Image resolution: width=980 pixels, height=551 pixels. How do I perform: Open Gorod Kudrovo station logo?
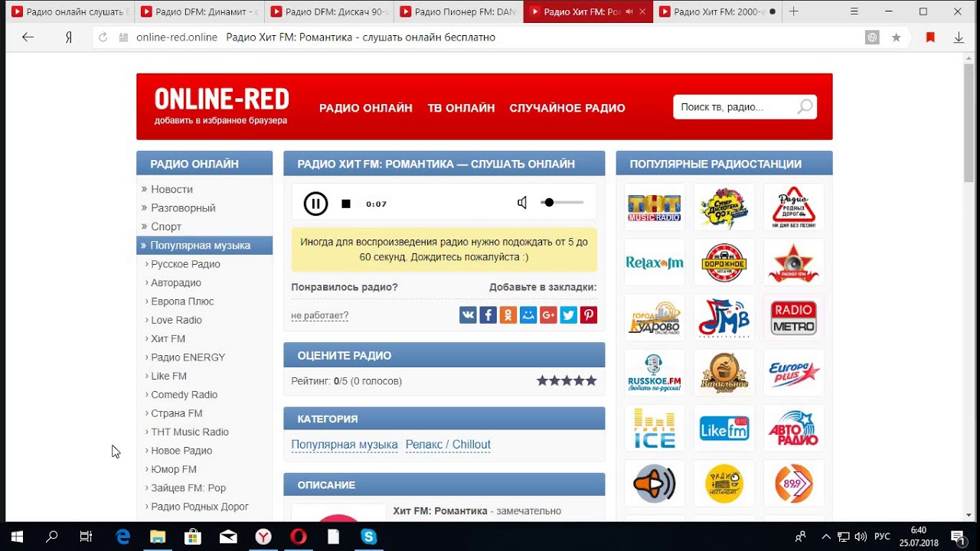654,318
